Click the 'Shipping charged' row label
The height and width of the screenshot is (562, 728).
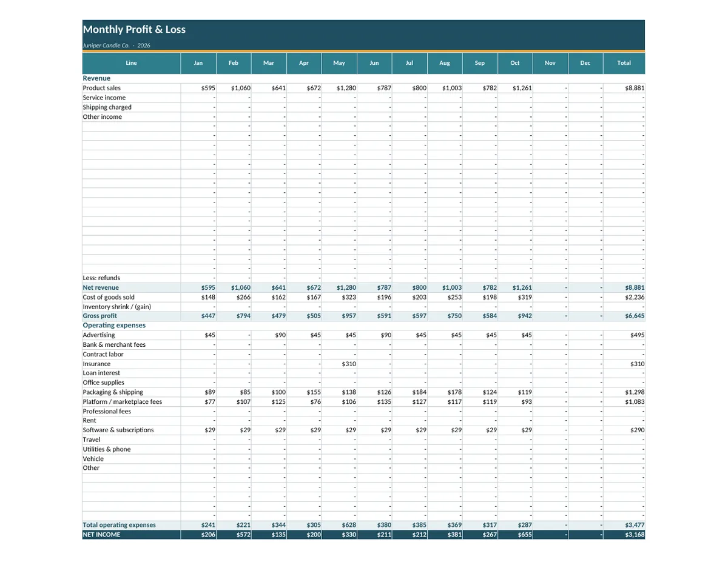click(x=107, y=107)
